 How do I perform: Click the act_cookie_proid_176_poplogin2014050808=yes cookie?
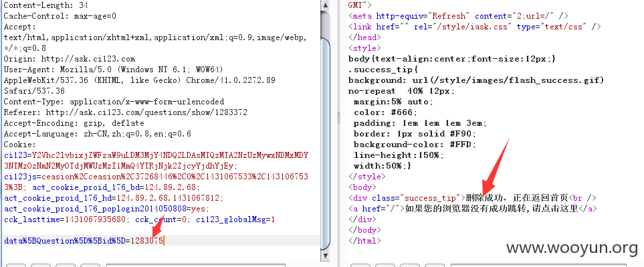point(107,209)
